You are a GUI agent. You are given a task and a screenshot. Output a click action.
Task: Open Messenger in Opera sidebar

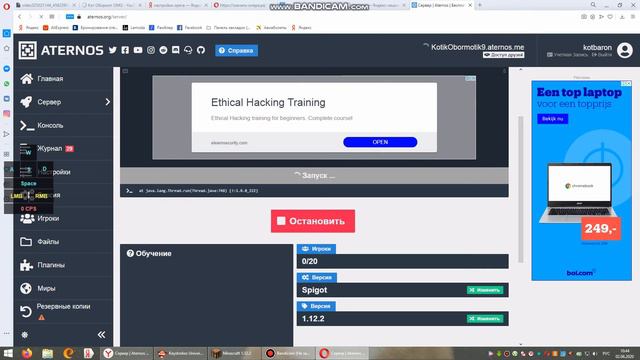(x=7, y=69)
